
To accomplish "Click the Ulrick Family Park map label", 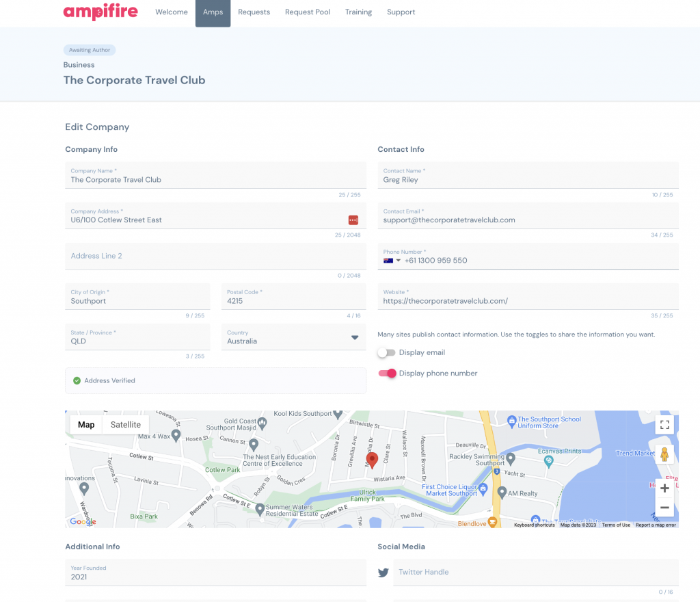I will (x=367, y=496).
